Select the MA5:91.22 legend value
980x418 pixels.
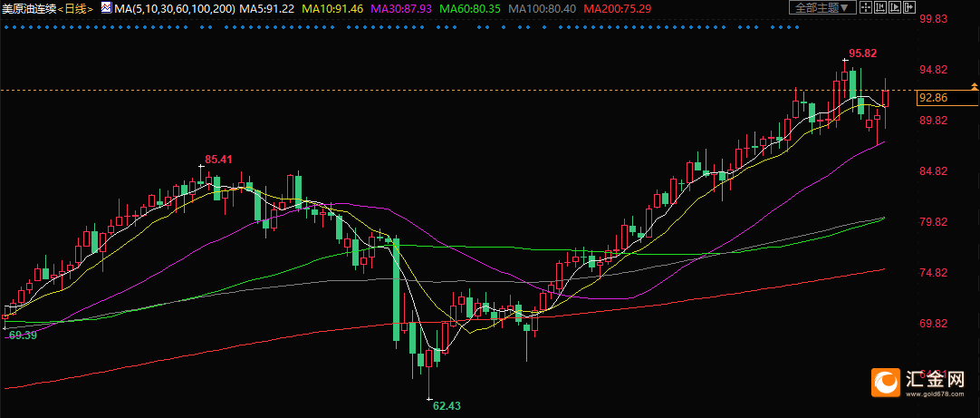tap(267, 9)
